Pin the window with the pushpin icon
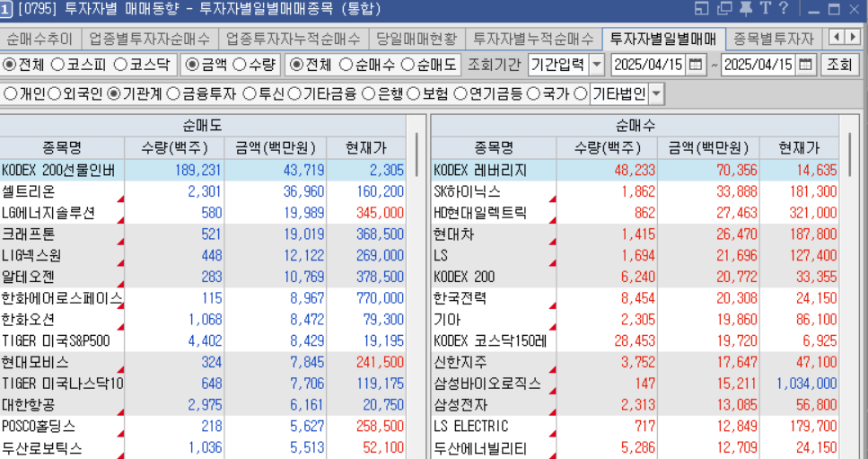868x459 pixels. click(x=746, y=8)
